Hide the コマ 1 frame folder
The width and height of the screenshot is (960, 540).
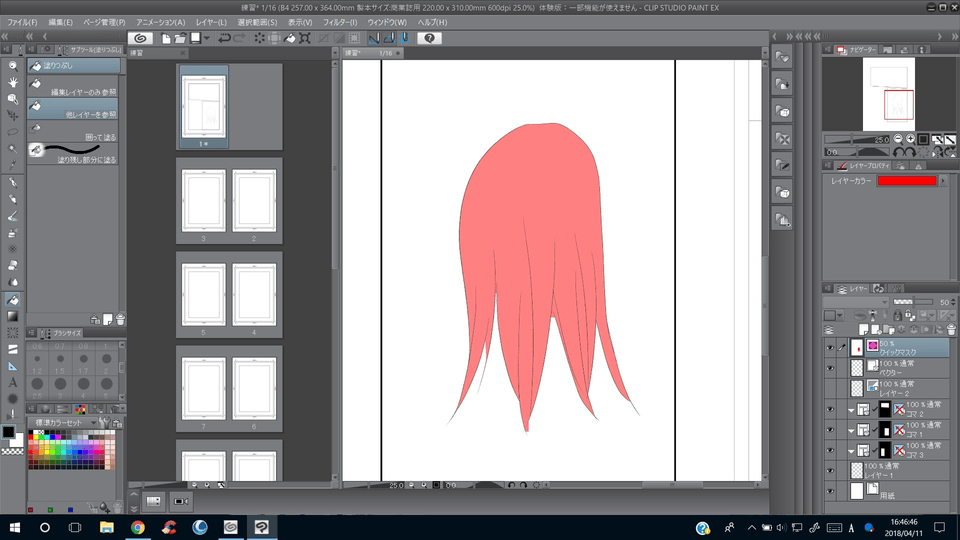(830, 430)
